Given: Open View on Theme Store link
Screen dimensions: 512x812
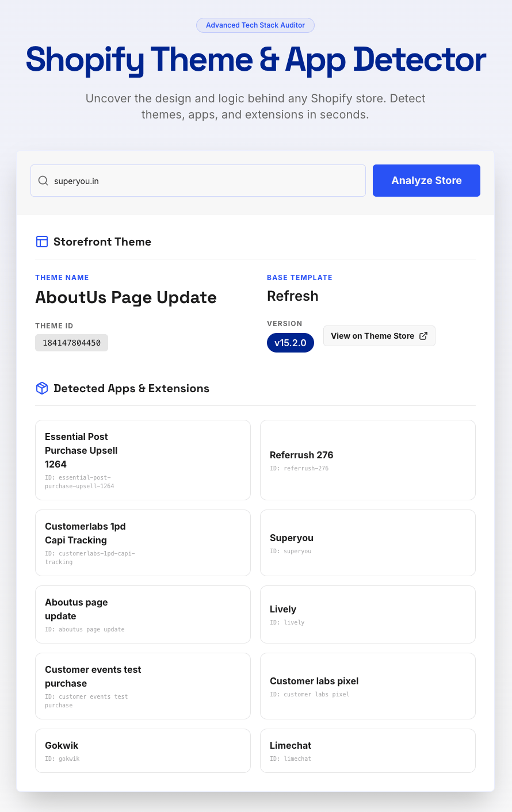Looking at the screenshot, I should tap(379, 336).
